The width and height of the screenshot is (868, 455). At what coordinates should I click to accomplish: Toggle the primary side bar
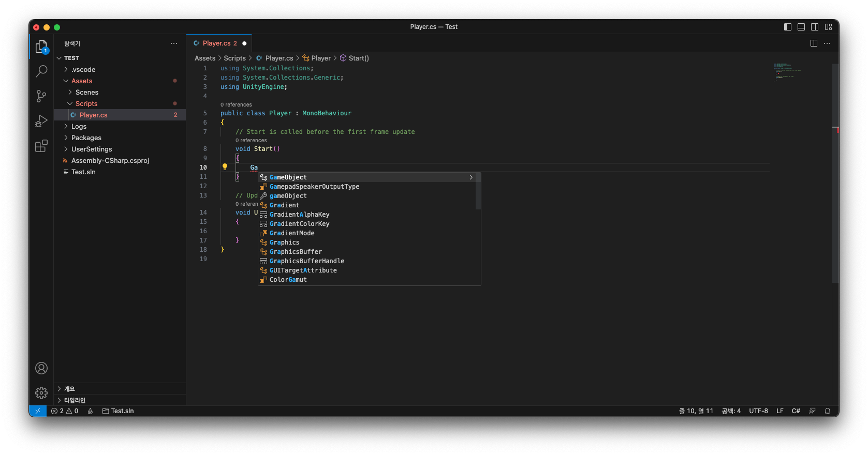[788, 27]
